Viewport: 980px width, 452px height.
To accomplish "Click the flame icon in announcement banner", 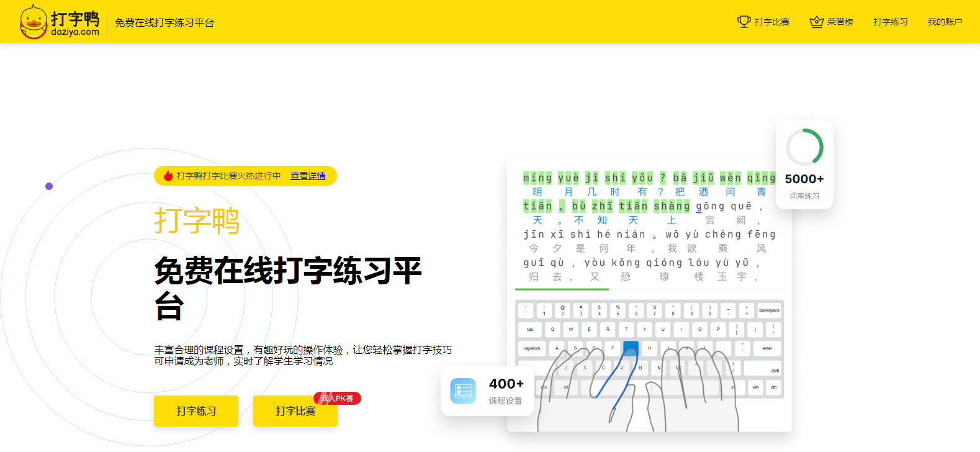I will pos(168,176).
